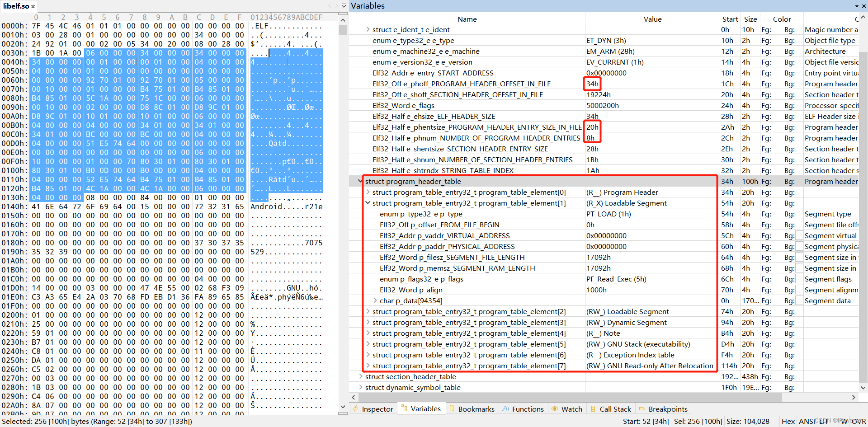Click the Variables horizontal scrollbar thumb
Viewport: 868px width, 427px height.
(570, 398)
